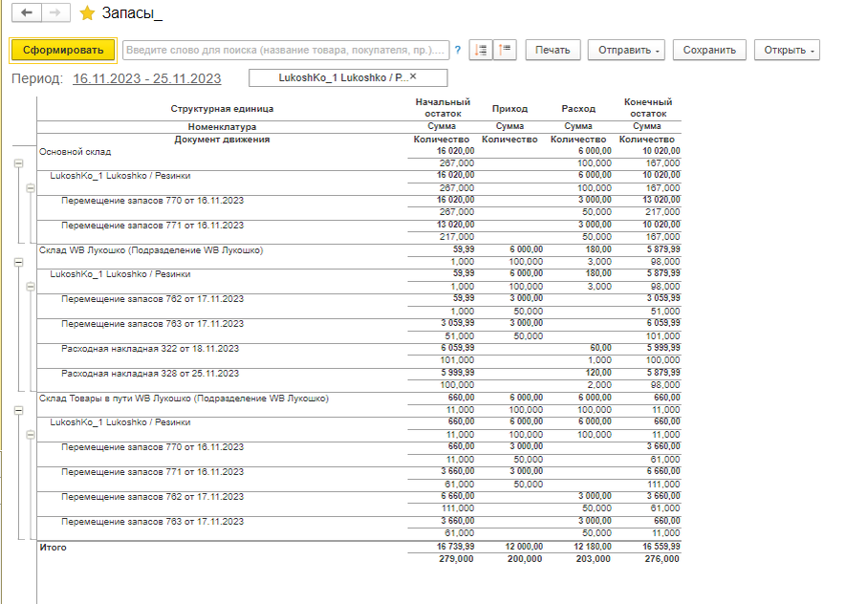868x604 pixels.
Task: Open search help via the question mark
Action: [x=458, y=50]
